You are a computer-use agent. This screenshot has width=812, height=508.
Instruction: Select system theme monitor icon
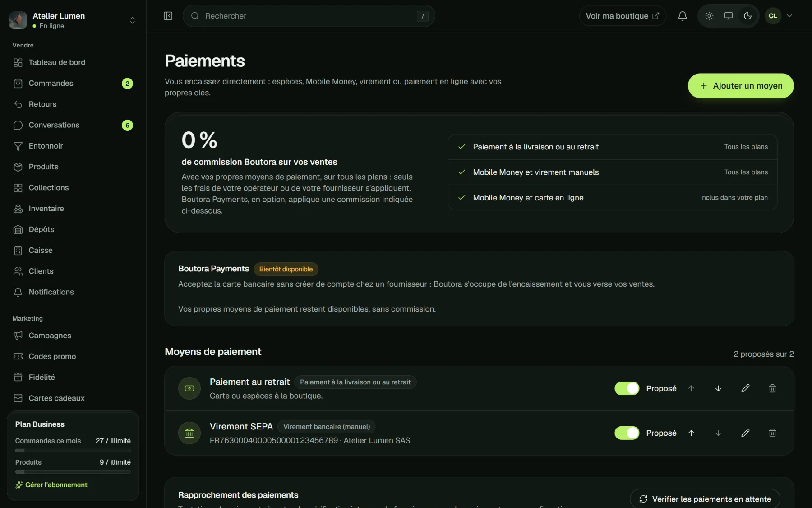pyautogui.click(x=728, y=16)
